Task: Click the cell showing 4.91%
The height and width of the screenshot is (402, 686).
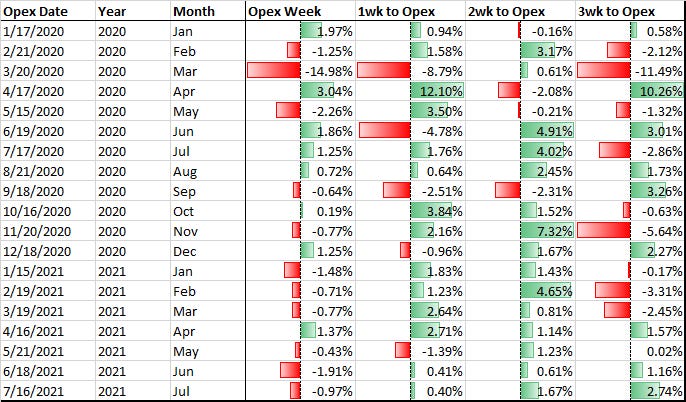Action: tap(521, 131)
